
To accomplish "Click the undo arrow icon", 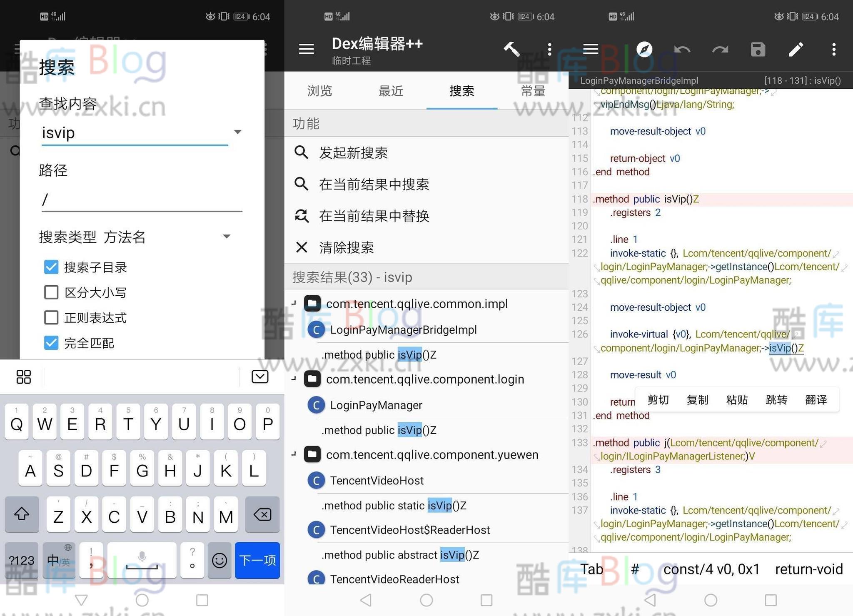I will (x=682, y=49).
